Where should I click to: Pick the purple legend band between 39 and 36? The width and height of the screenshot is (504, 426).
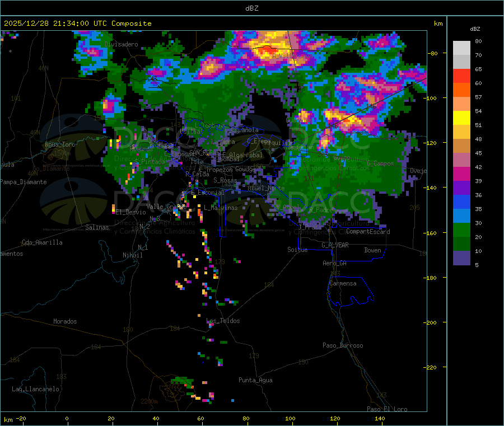point(461,188)
